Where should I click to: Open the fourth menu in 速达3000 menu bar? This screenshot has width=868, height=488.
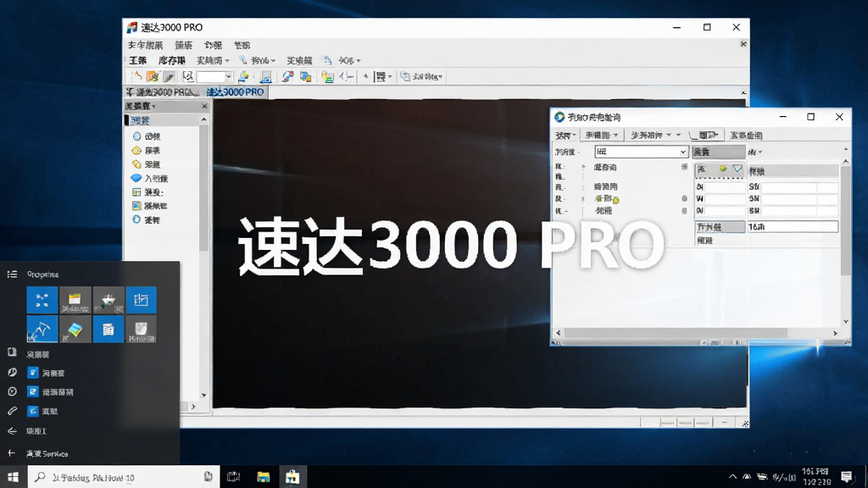(x=242, y=46)
